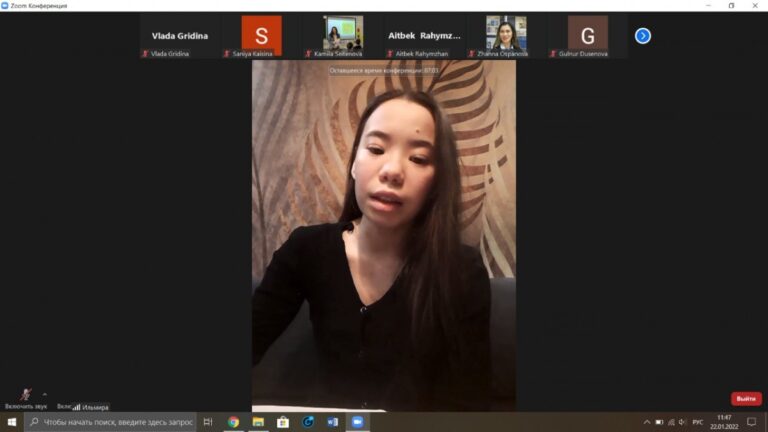Select Aitbek Rahymzhan participant tile

424,36
